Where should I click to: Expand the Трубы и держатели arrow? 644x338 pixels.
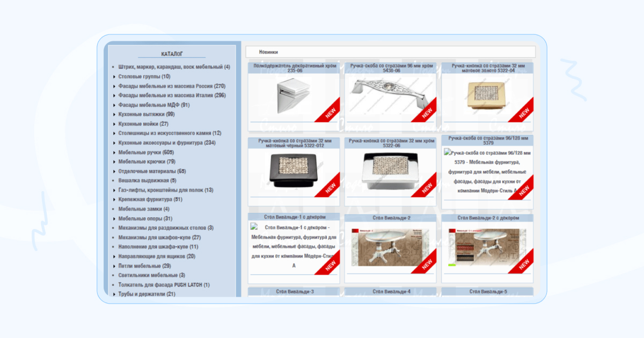pyautogui.click(x=113, y=294)
